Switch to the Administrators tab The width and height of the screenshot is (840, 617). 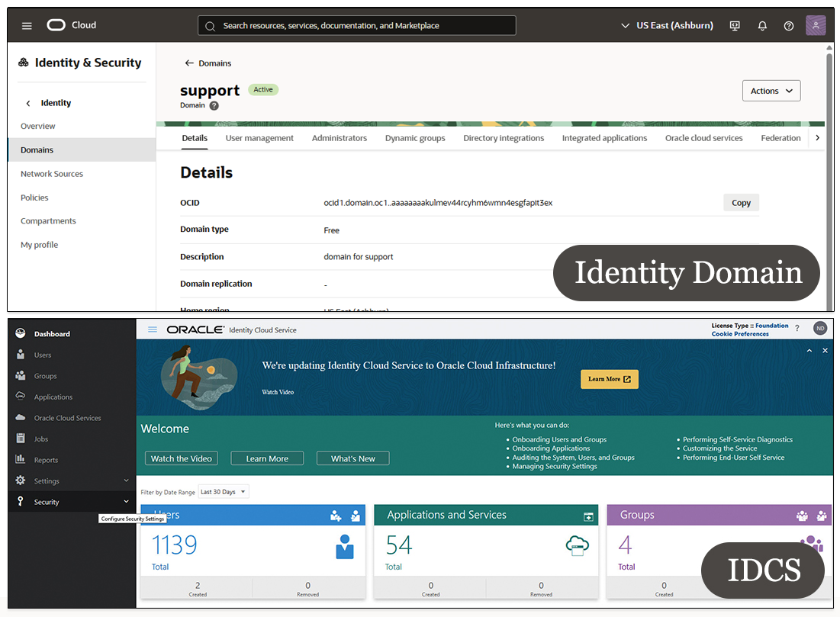pyautogui.click(x=339, y=138)
